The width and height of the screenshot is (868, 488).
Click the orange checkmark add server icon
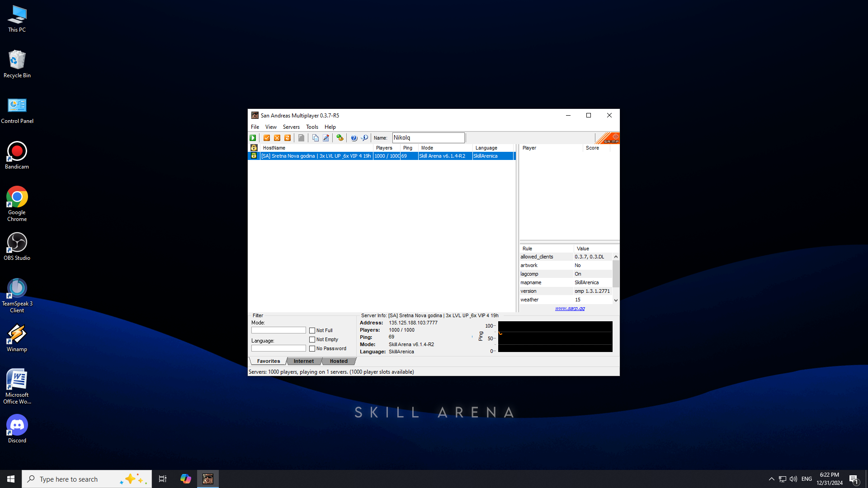pos(267,138)
